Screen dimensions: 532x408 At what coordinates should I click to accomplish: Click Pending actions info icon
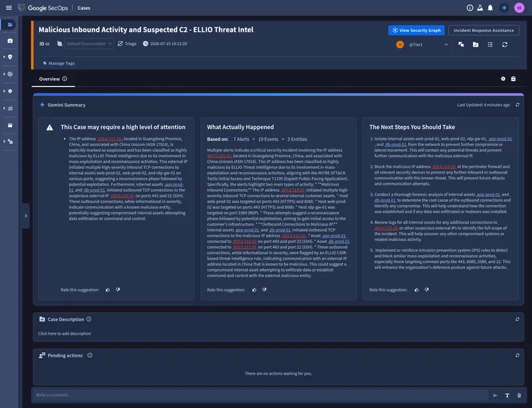point(90,355)
